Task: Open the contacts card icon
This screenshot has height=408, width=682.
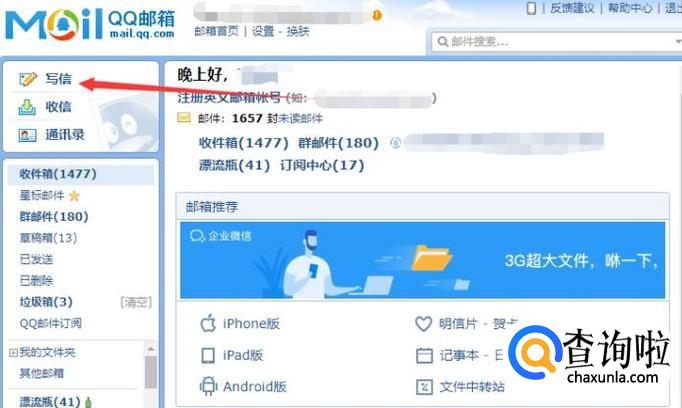Action: (x=27, y=135)
